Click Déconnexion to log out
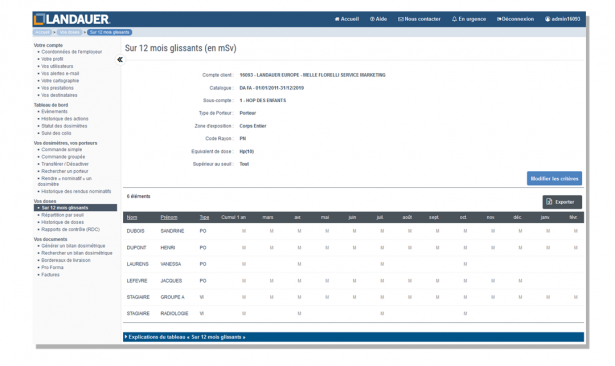615x366 pixels. (x=515, y=19)
